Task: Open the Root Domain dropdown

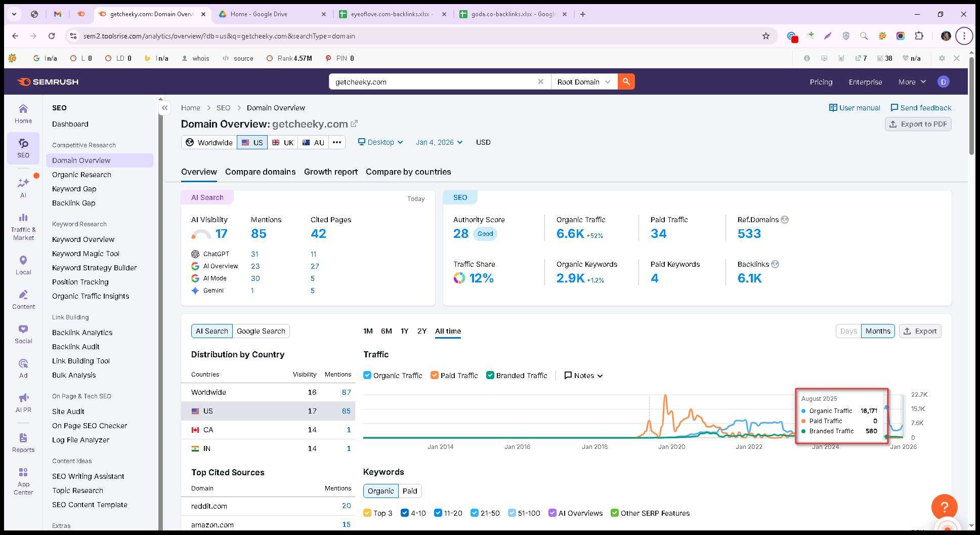Action: click(x=584, y=81)
